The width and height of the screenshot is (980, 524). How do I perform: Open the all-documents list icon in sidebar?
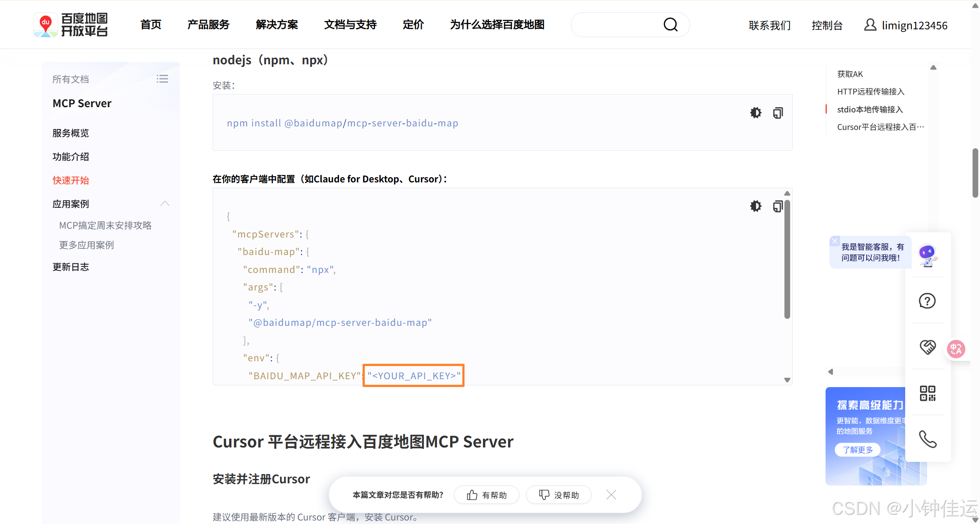click(162, 79)
